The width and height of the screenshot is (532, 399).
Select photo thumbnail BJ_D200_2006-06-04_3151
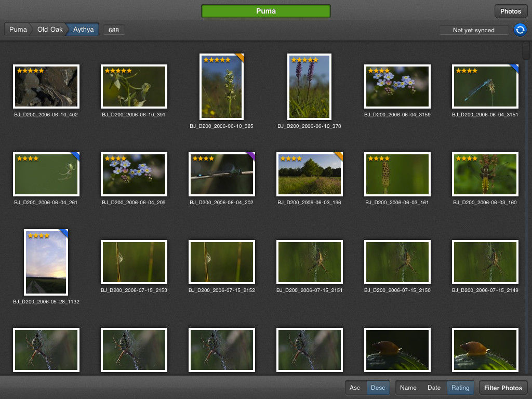(x=485, y=87)
